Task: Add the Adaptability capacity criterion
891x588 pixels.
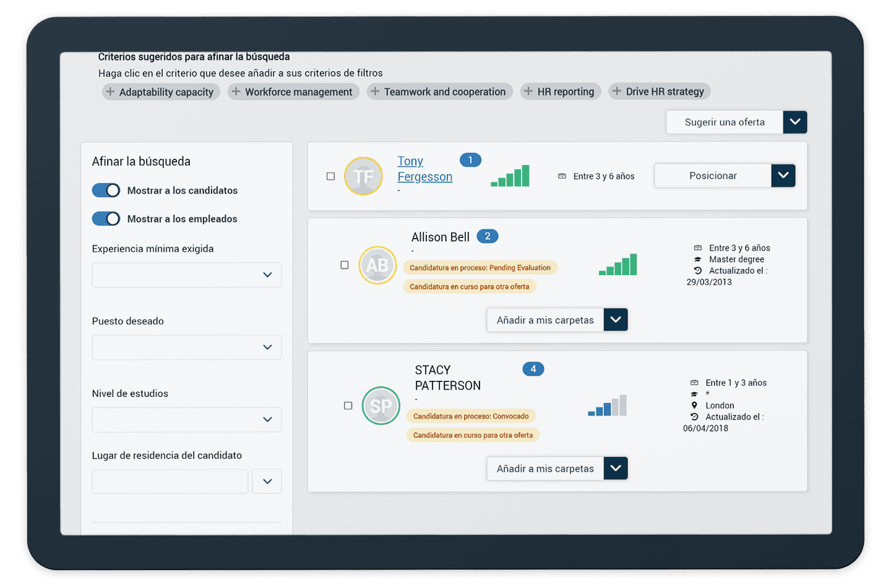Action: tap(161, 92)
